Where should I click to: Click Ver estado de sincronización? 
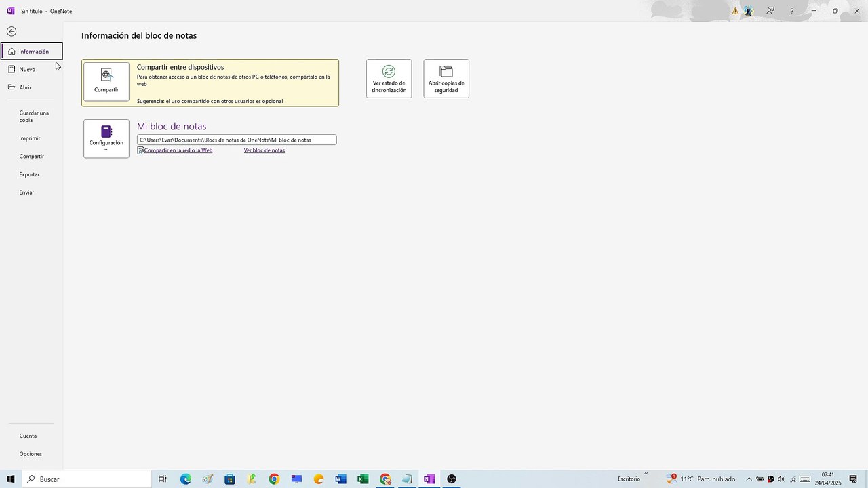pos(389,79)
